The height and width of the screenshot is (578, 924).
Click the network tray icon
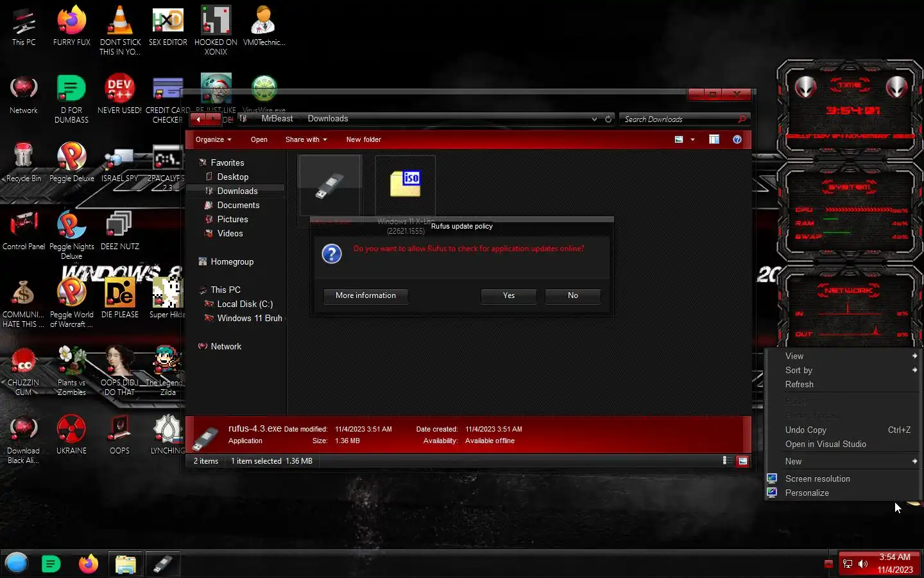pyautogui.click(x=848, y=564)
